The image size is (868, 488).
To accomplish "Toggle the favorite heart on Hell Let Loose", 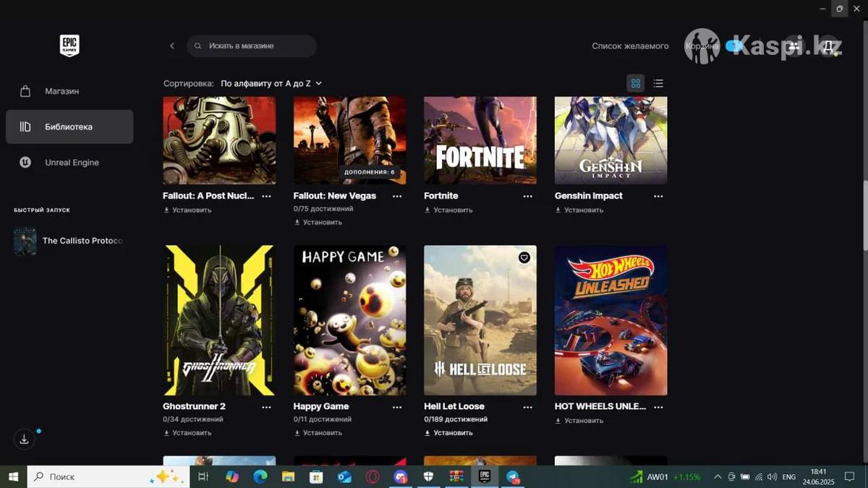I will (x=524, y=257).
